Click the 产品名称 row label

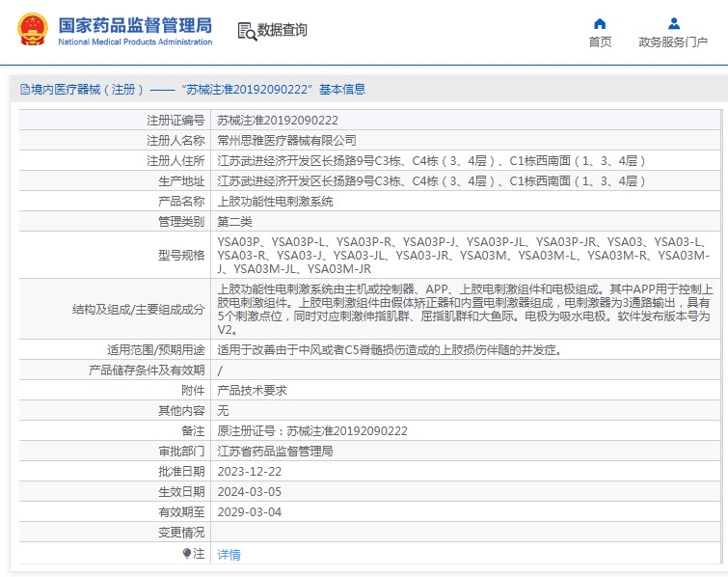(x=181, y=201)
